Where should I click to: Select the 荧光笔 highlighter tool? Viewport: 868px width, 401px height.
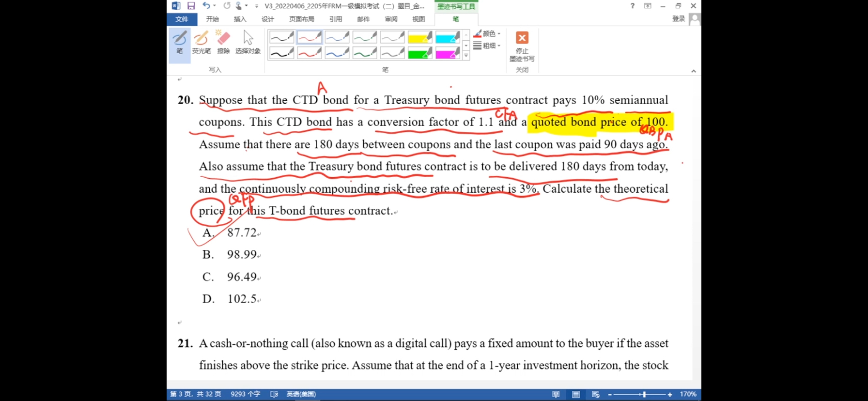click(201, 43)
